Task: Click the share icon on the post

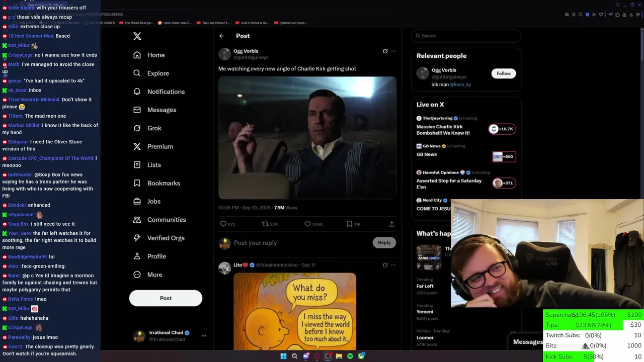Action: tap(391, 224)
